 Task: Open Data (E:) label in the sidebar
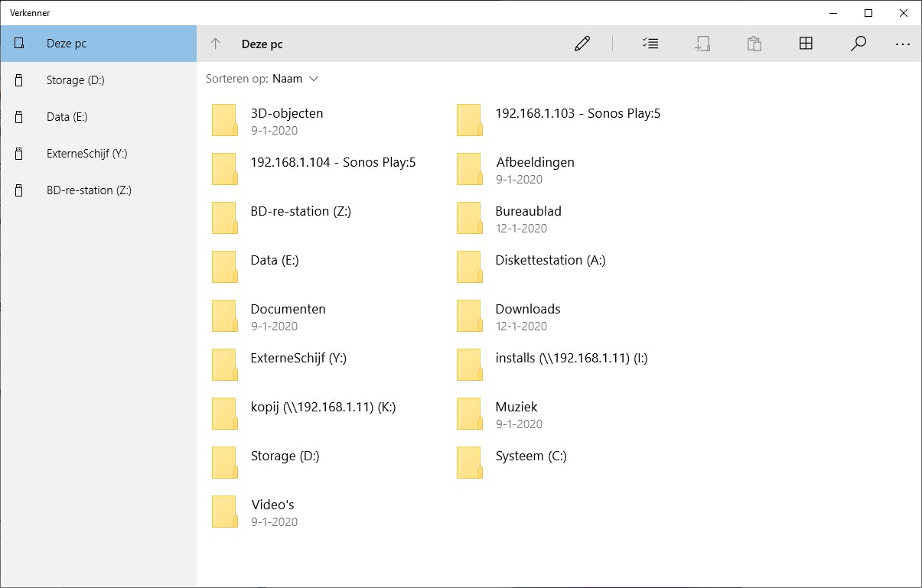[x=68, y=117]
